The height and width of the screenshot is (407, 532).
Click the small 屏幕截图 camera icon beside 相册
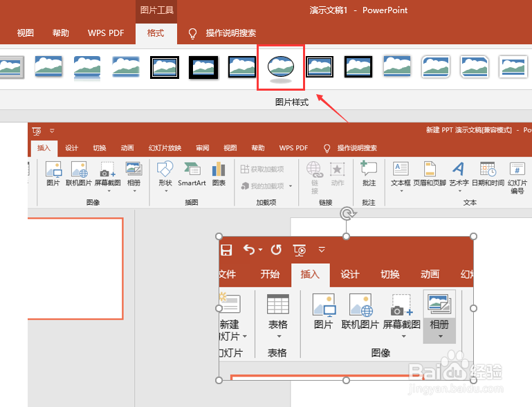107,170
